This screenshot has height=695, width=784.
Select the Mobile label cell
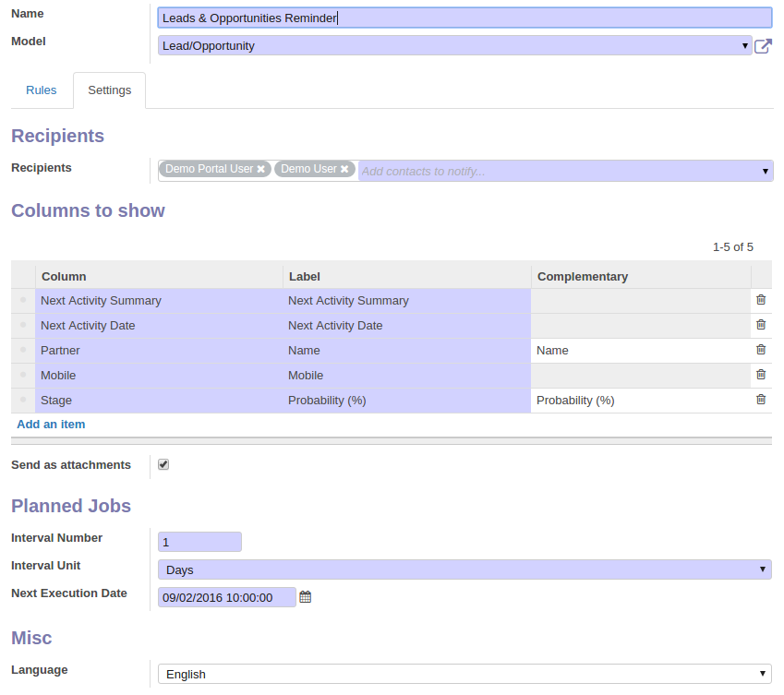tap(407, 376)
